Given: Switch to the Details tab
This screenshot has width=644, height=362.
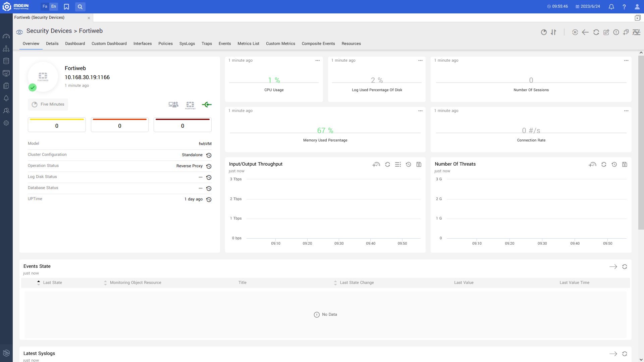Looking at the screenshot, I should tap(52, 44).
